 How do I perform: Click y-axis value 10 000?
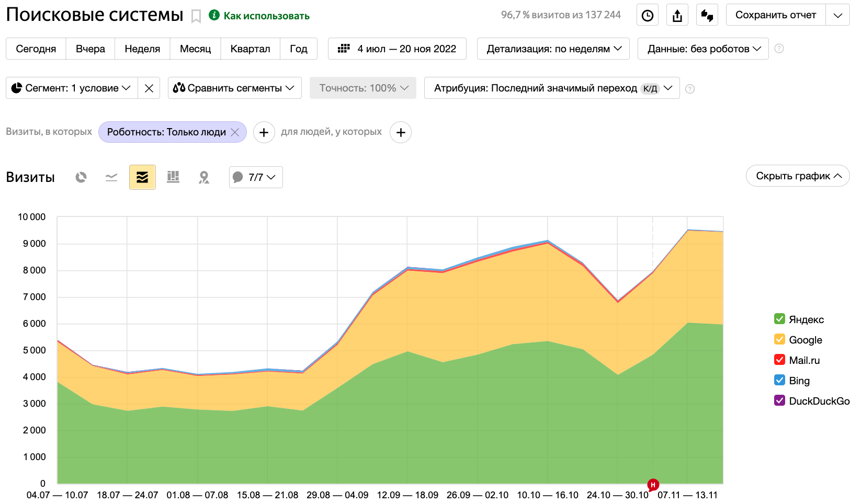pyautogui.click(x=32, y=217)
